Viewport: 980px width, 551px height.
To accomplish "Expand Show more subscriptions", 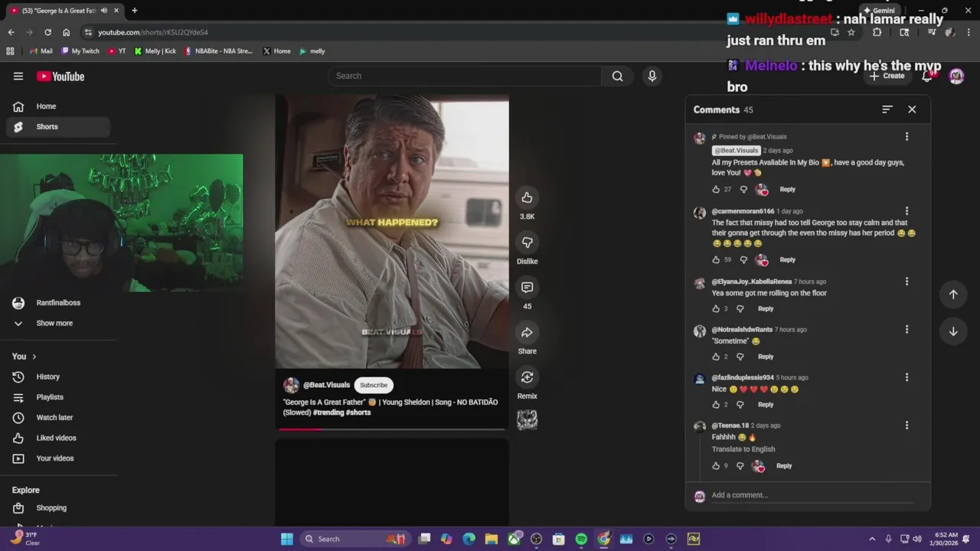I will [58, 323].
